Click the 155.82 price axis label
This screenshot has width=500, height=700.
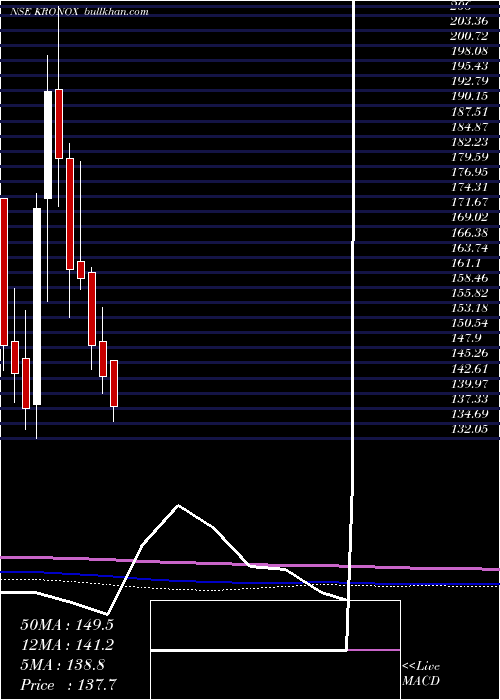pos(471,293)
